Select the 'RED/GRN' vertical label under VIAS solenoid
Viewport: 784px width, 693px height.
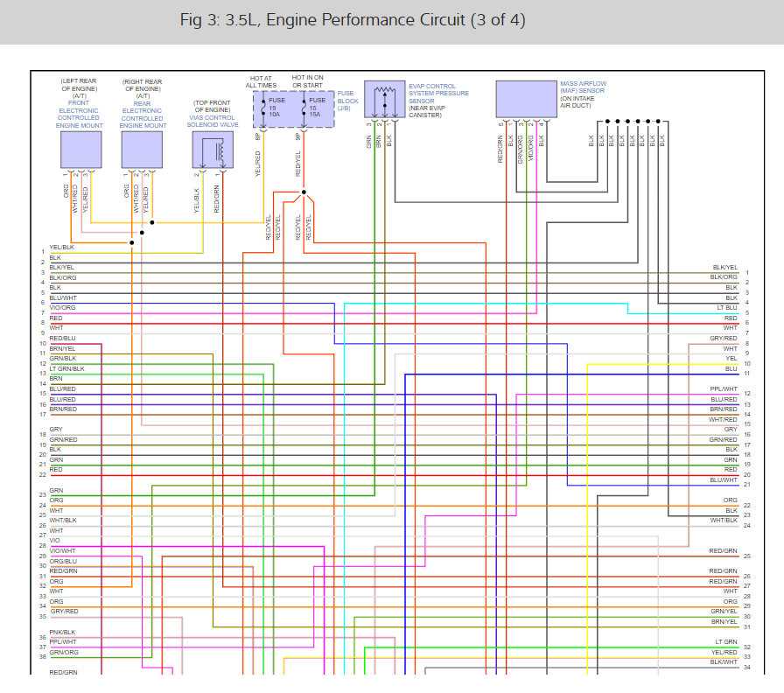pyautogui.click(x=216, y=199)
